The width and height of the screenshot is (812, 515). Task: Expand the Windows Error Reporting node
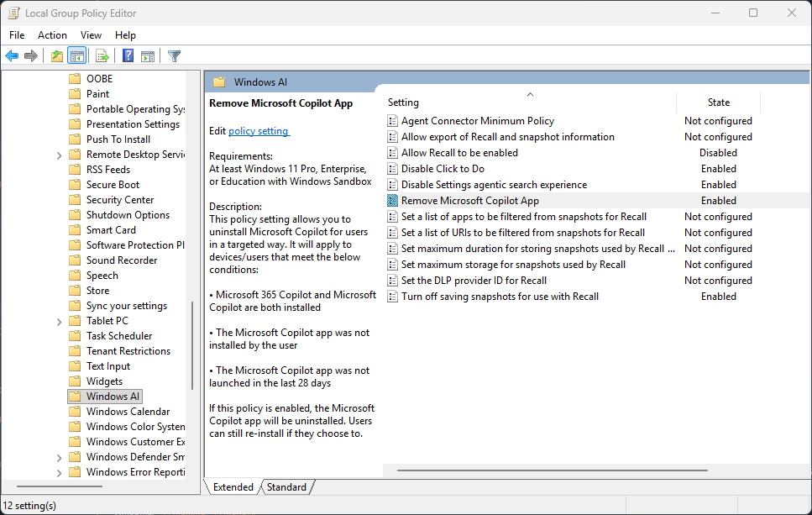(x=59, y=472)
